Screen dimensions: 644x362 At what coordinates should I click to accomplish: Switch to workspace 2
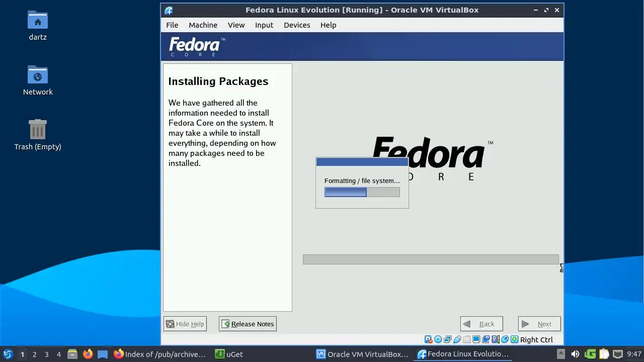34,354
